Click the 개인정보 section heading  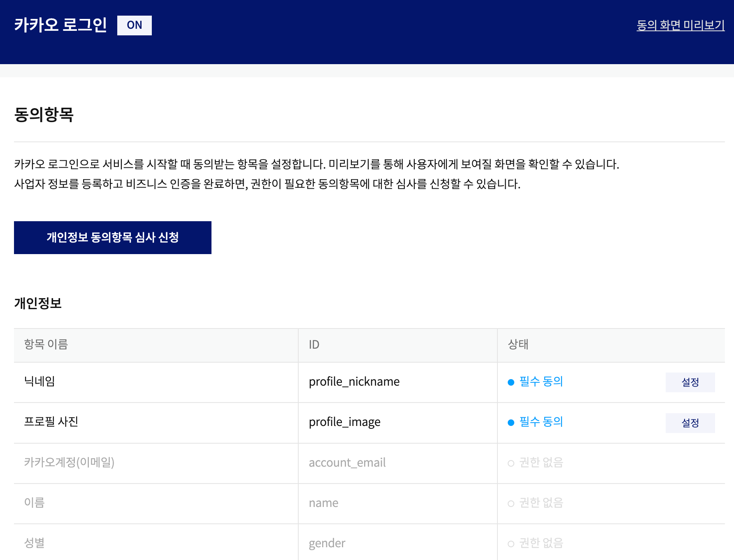38,303
